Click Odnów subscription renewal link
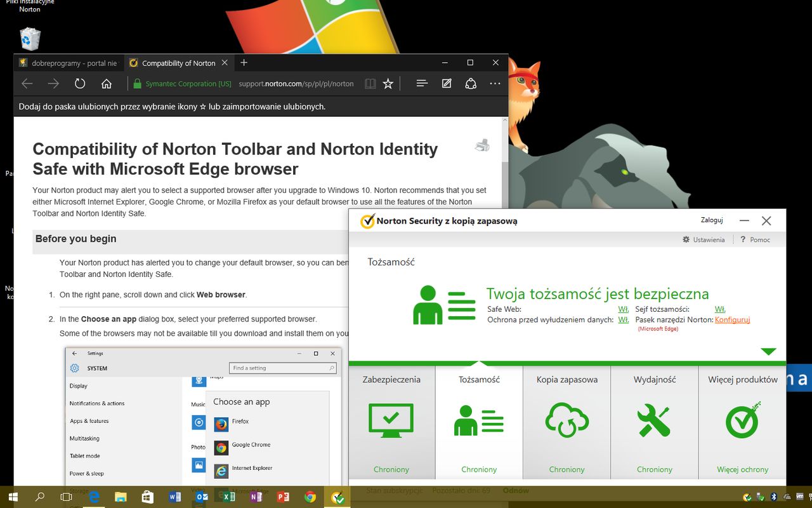 [516, 490]
